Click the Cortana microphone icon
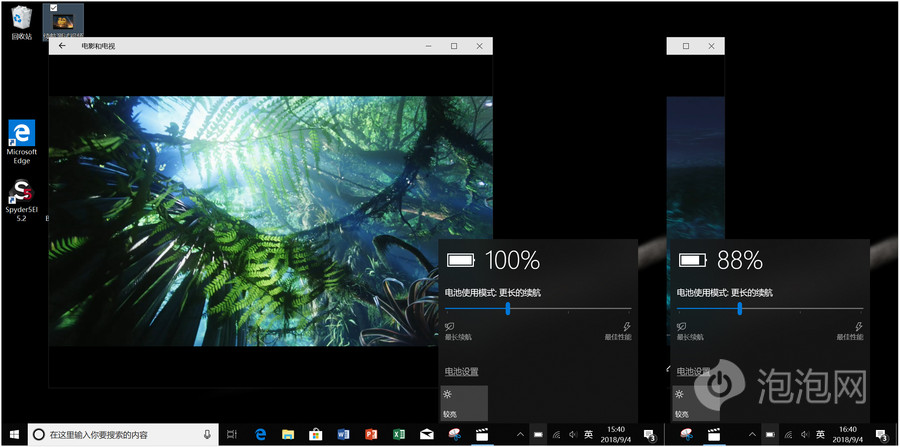The height and width of the screenshot is (447, 900). (x=207, y=435)
